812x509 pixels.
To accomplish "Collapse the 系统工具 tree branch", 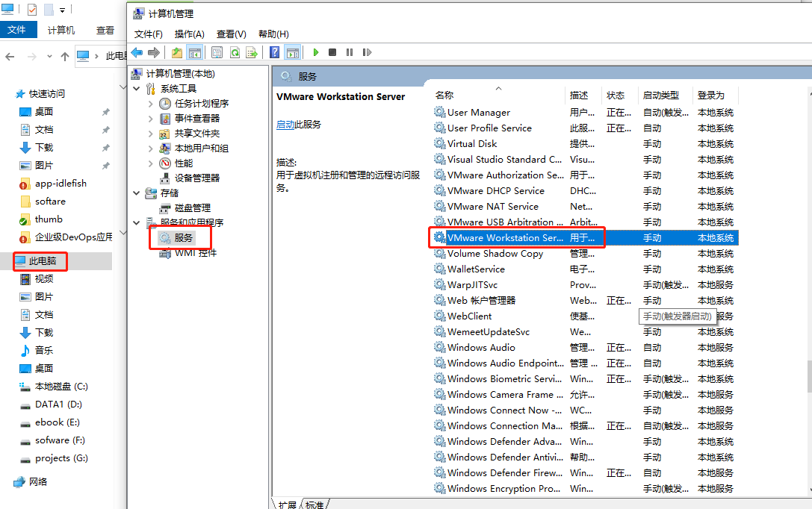I will (137, 89).
